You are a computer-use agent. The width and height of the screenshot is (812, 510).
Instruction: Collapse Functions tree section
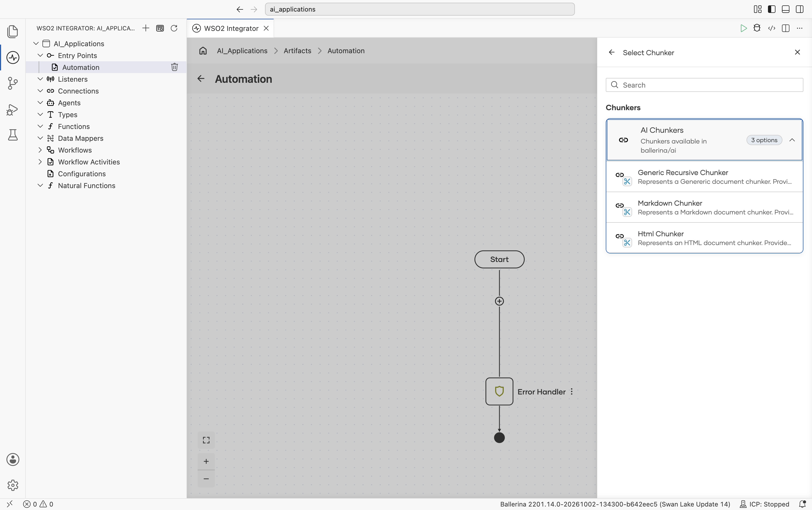(x=40, y=126)
